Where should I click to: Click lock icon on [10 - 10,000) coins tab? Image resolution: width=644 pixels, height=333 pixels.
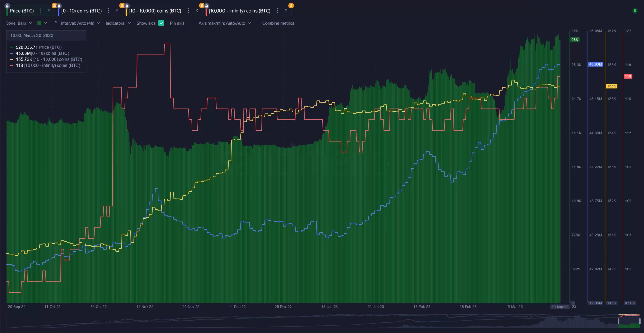pos(127,6)
